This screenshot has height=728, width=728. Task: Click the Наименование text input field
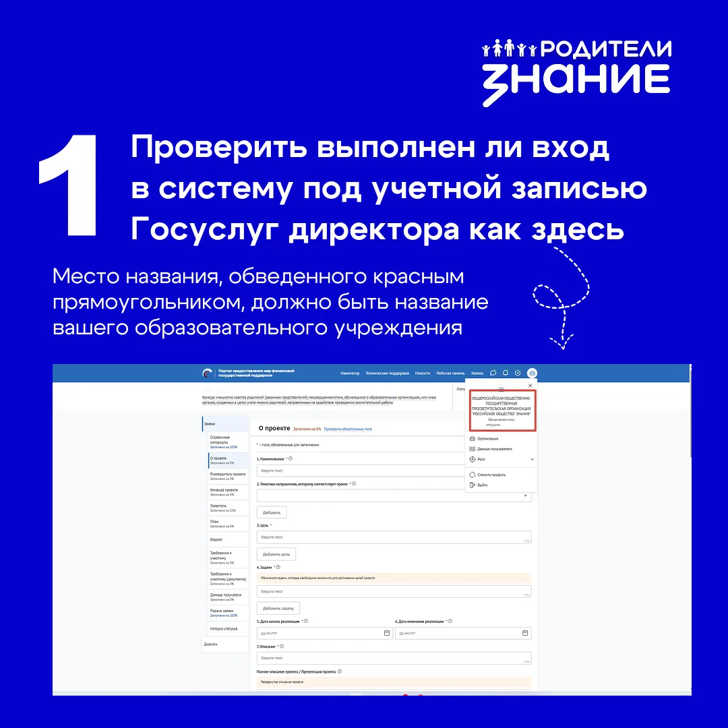point(361,471)
